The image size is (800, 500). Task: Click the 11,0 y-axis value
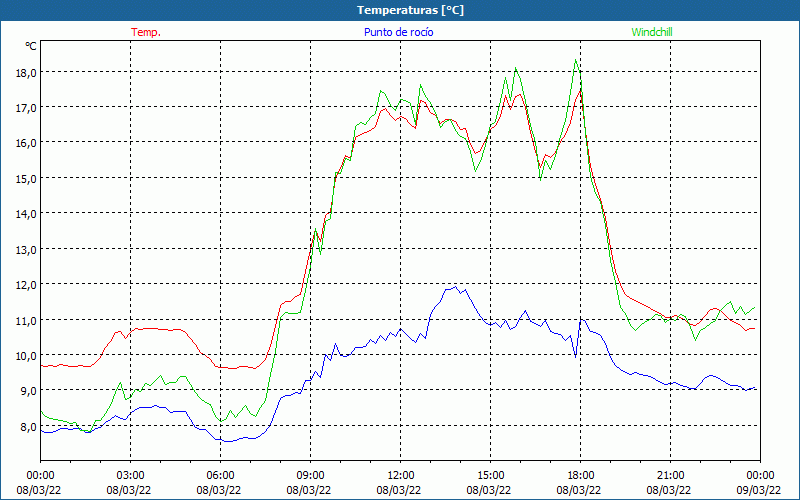click(x=26, y=320)
